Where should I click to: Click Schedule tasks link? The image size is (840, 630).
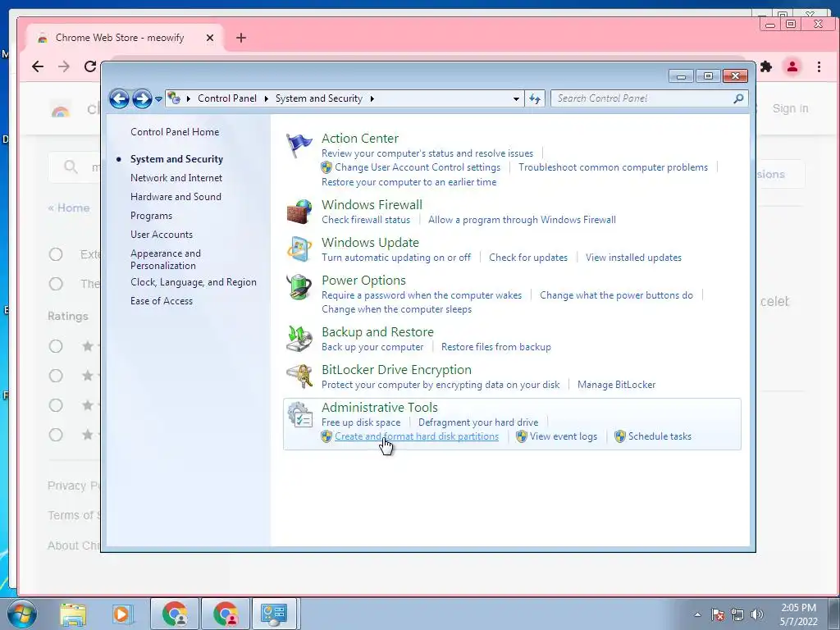(660, 436)
